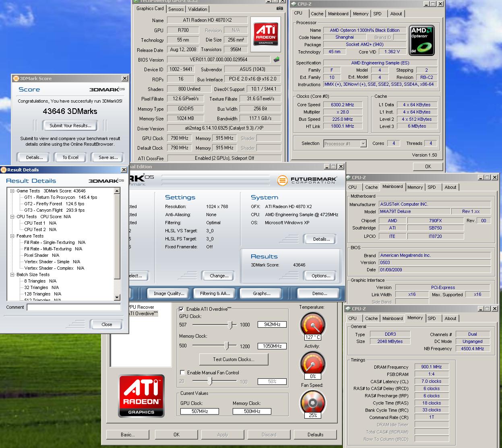This screenshot has width=502, height=448.
Task: Click the Temperature gauge showing 127 °C
Action: pos(313,325)
